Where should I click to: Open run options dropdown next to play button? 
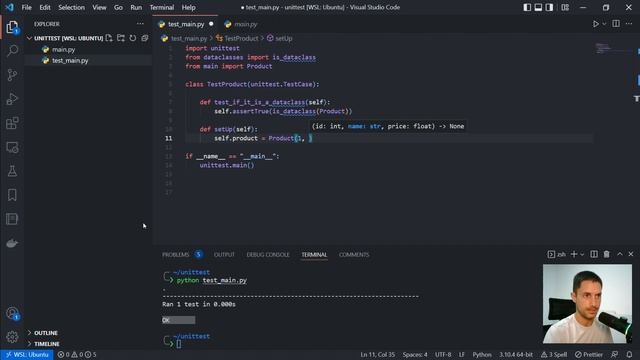click(604, 24)
